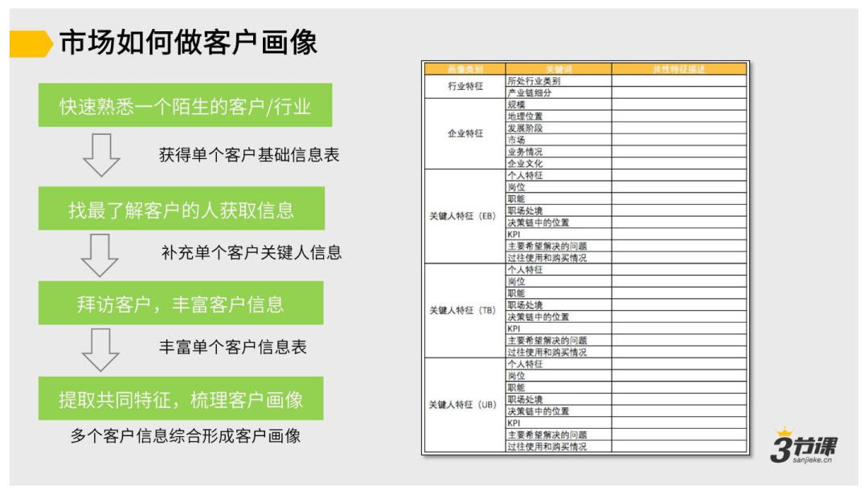
Task: Click the 企业特征 category cell
Action: (465, 133)
